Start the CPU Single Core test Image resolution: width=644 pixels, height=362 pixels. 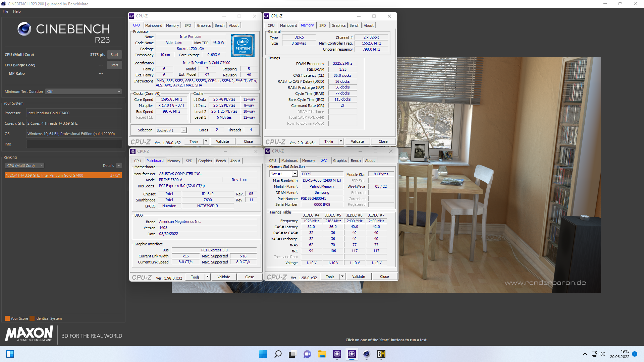[114, 65]
